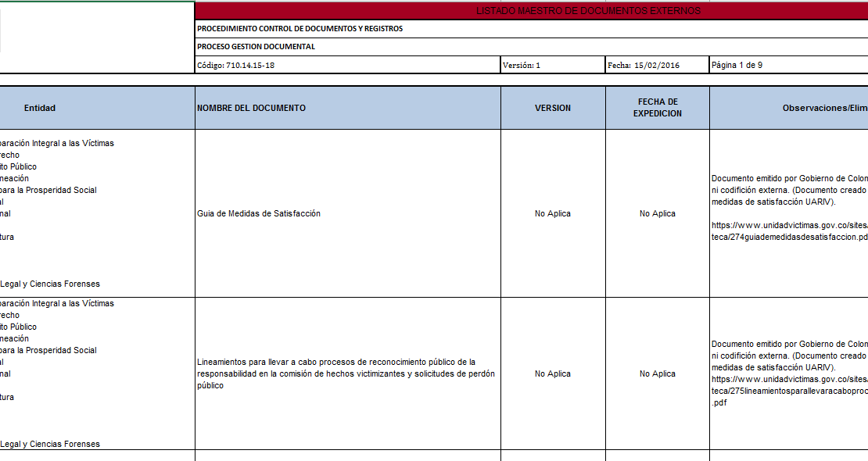
Task: Click the 'Observaciones' column header cell
Action: pos(789,108)
